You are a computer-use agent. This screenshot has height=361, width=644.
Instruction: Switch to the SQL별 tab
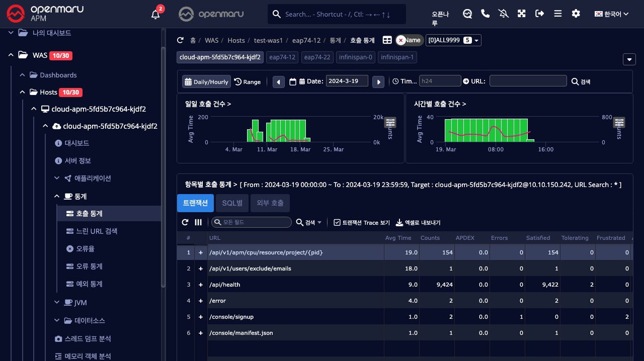(232, 203)
